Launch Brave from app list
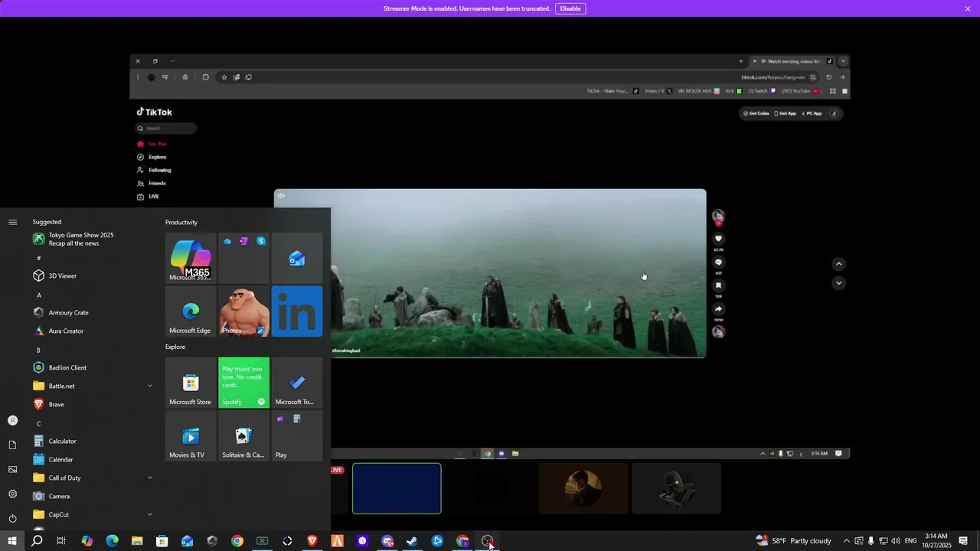This screenshot has width=980, height=551. (92, 404)
